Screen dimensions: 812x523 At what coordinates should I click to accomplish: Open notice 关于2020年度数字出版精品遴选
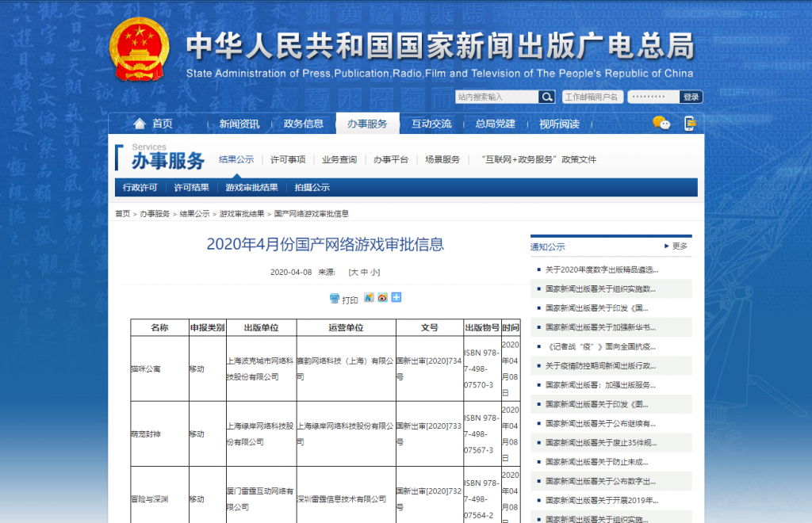click(601, 269)
